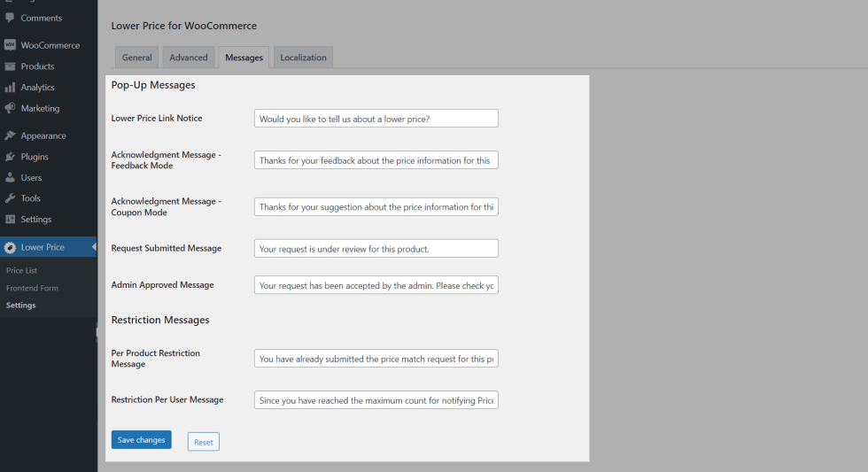This screenshot has height=472, width=868.
Task: Click the WooCommerce logo icon in sidebar
Action: tap(10, 45)
